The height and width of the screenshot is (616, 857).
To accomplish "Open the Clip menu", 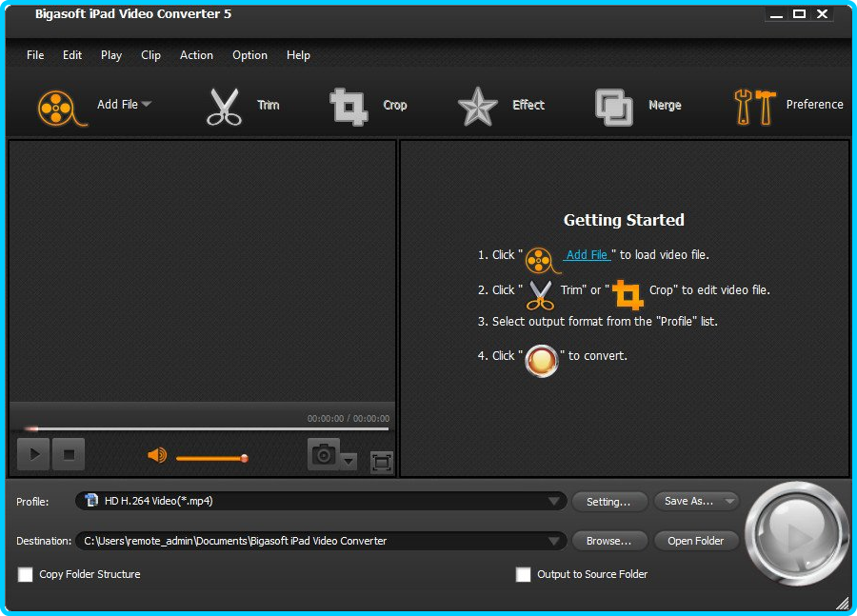I will (x=150, y=55).
